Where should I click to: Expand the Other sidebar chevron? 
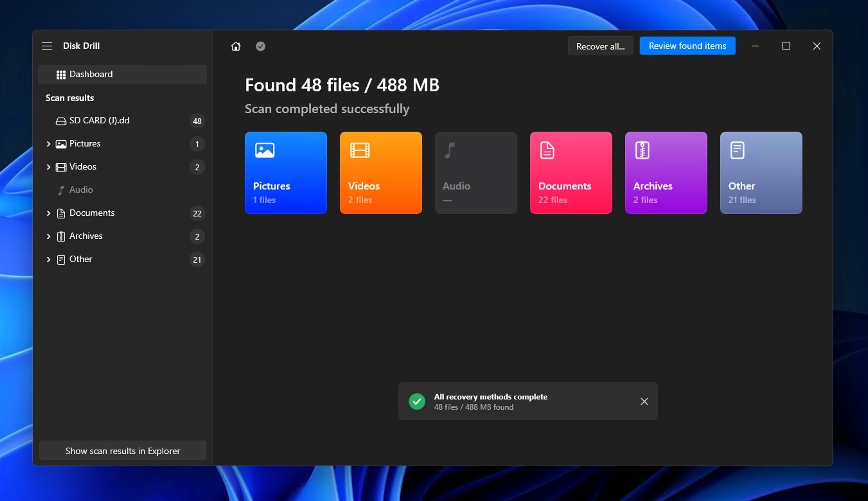click(49, 259)
